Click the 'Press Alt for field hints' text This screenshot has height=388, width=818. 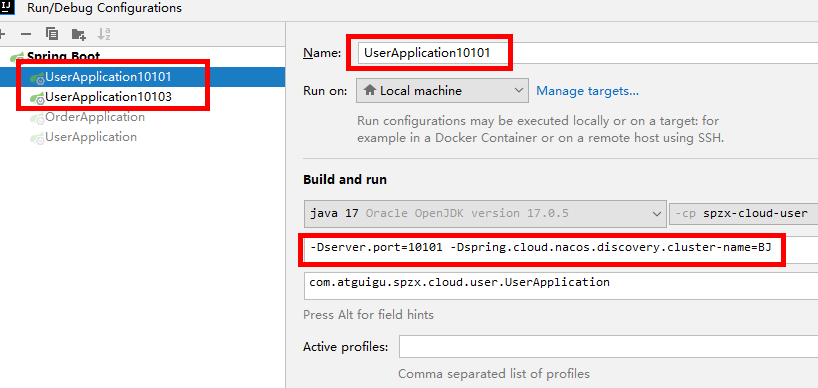click(368, 315)
